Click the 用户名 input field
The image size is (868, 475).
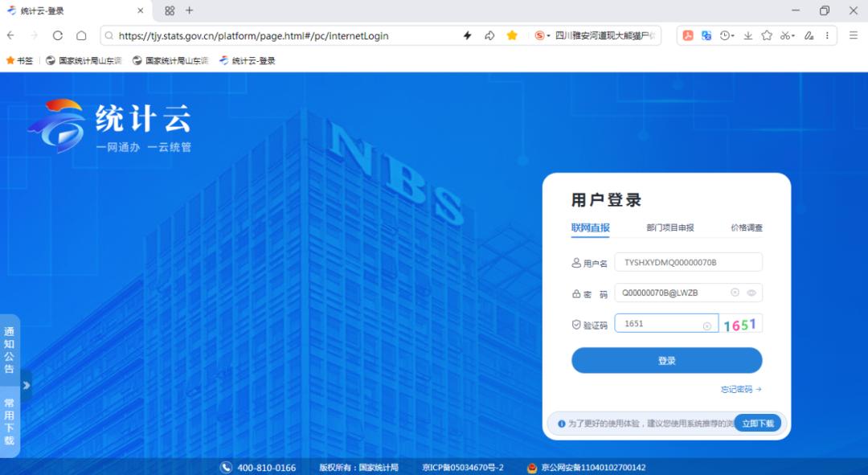pos(688,262)
